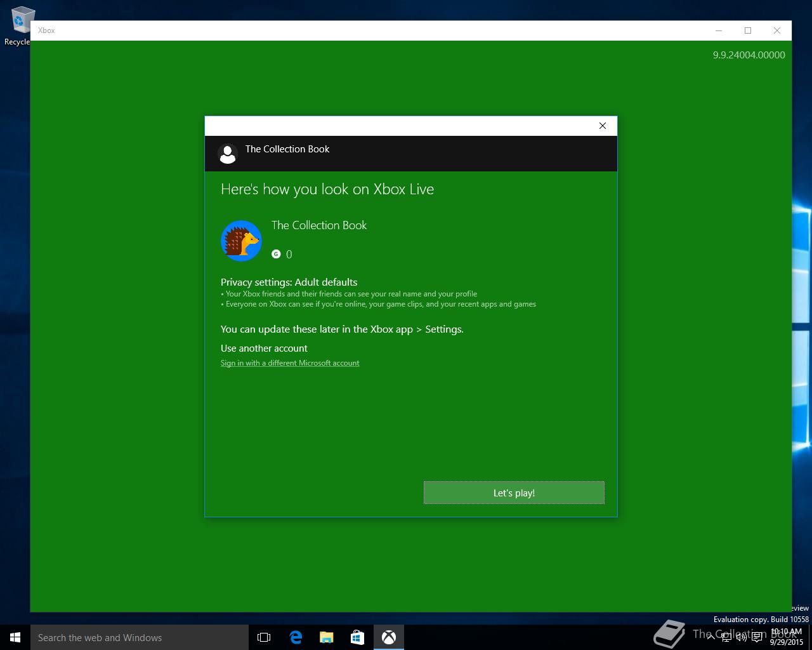812x650 pixels.
Task: Open the Recycle Bin desktop icon
Action: [19, 25]
